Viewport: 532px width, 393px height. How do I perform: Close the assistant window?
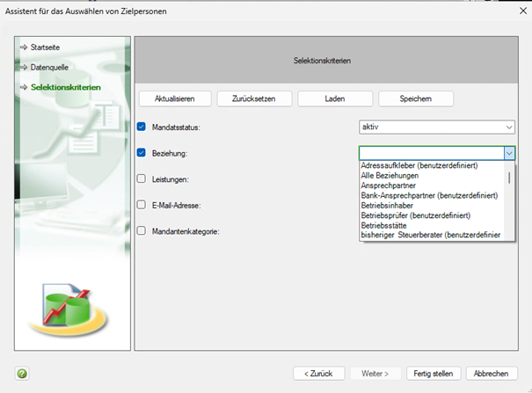tap(514, 11)
